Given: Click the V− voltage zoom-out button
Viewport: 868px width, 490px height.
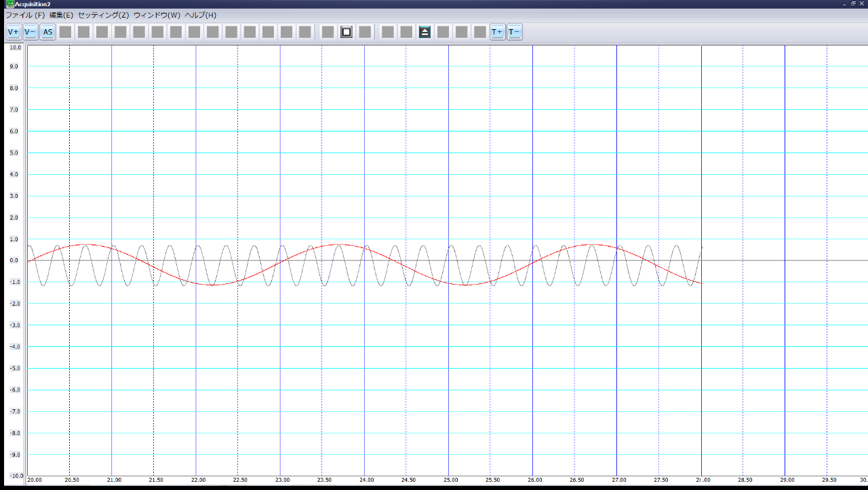Looking at the screenshot, I should coord(31,32).
